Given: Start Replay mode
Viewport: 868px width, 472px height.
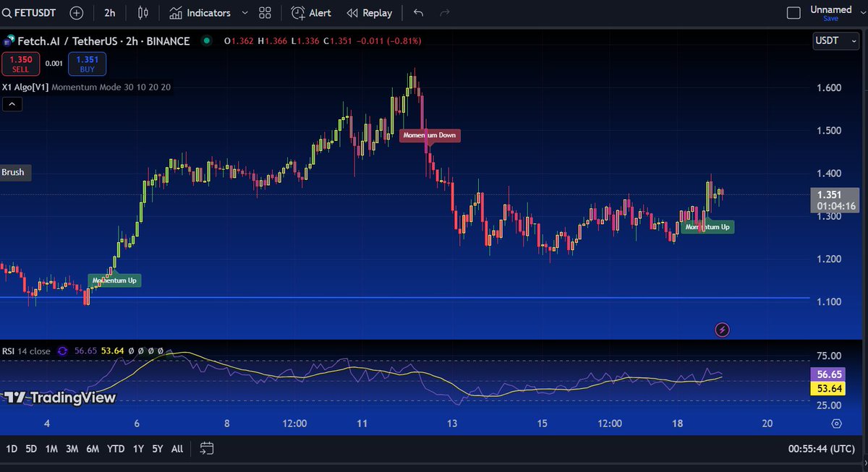Looking at the screenshot, I should coord(370,12).
